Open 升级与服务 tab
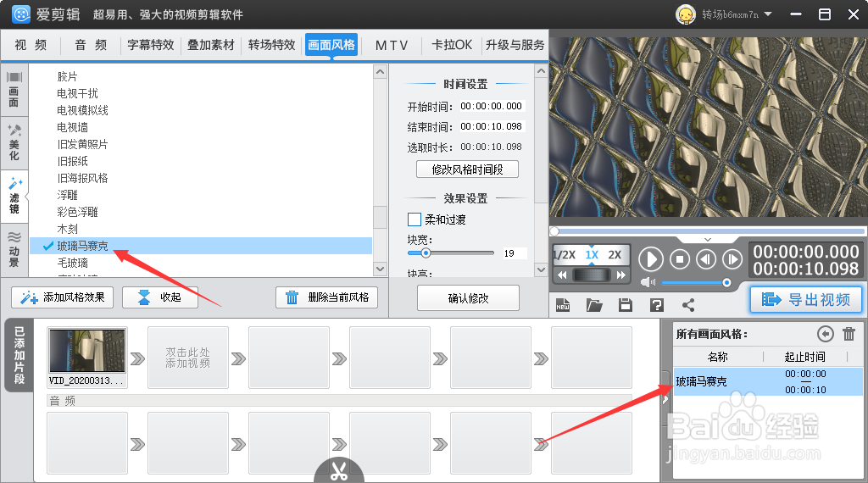The image size is (868, 483). pos(515,45)
